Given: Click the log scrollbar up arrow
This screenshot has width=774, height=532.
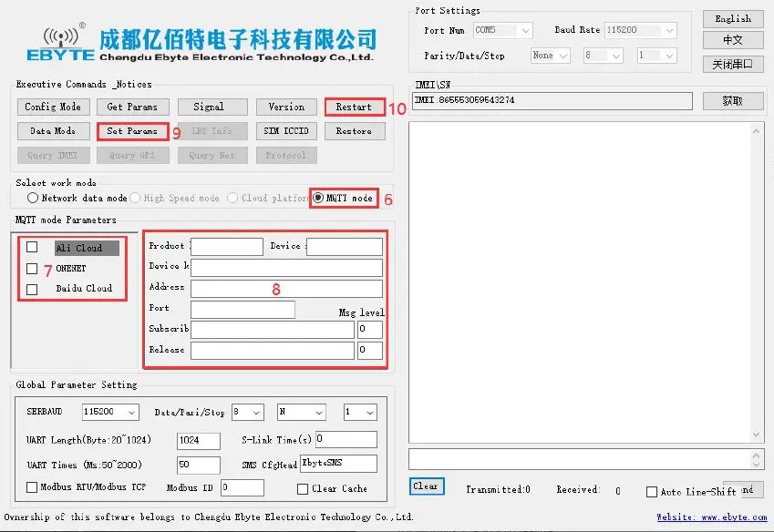Looking at the screenshot, I should [757, 130].
